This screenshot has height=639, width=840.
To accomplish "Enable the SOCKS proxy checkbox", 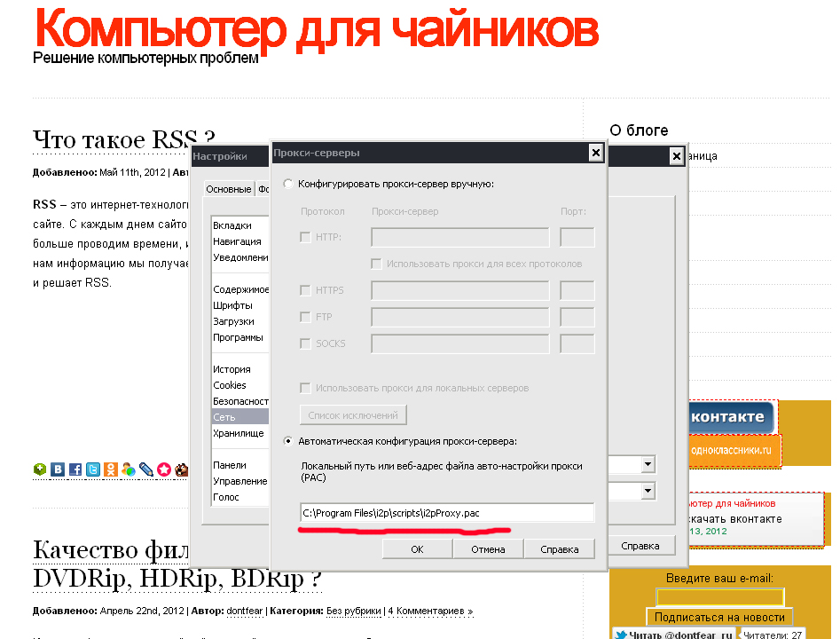I will [x=305, y=343].
